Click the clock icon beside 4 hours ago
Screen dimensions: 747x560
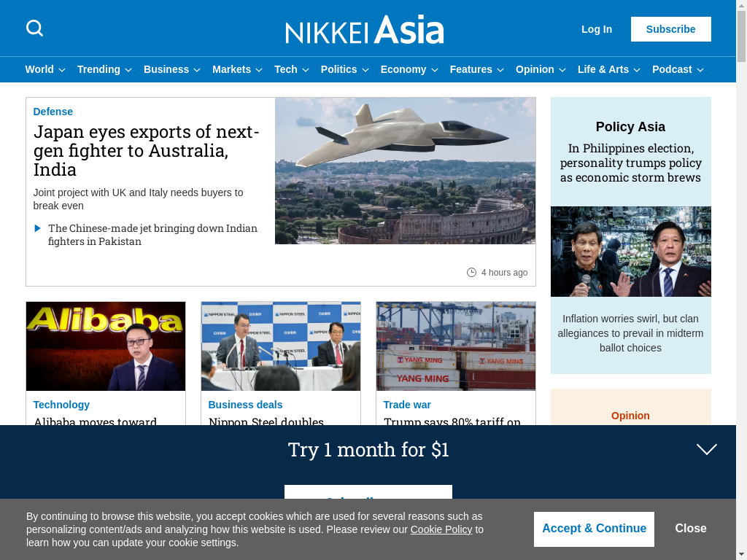471,273
